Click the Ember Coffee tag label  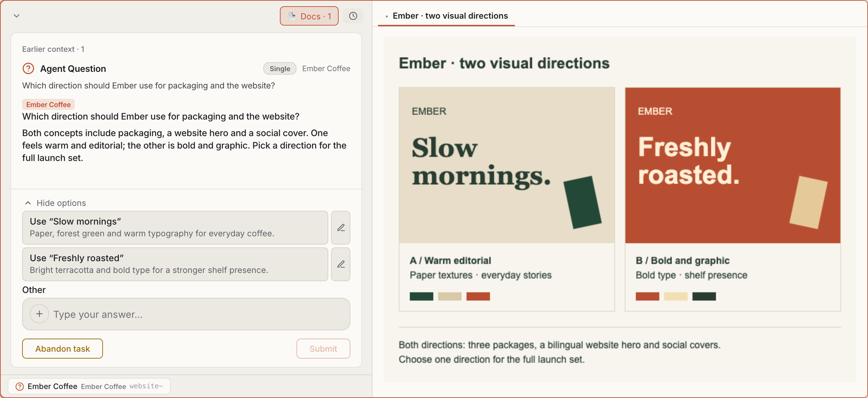[x=48, y=104]
